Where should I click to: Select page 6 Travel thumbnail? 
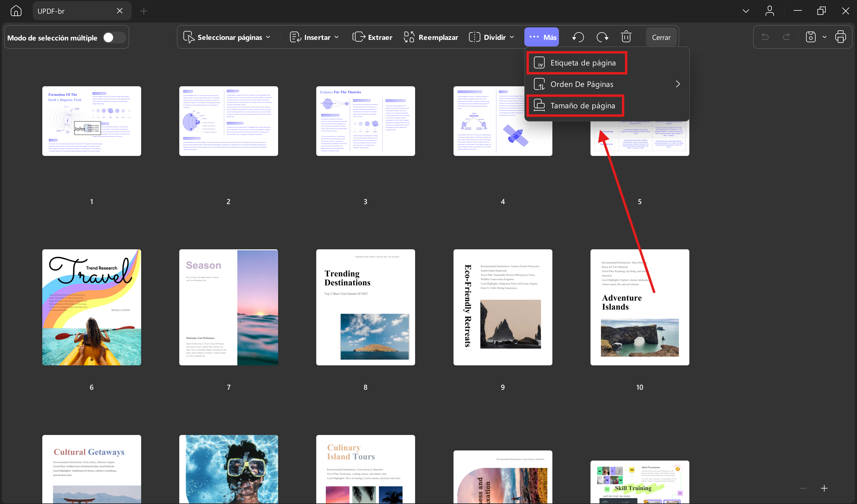tap(91, 307)
